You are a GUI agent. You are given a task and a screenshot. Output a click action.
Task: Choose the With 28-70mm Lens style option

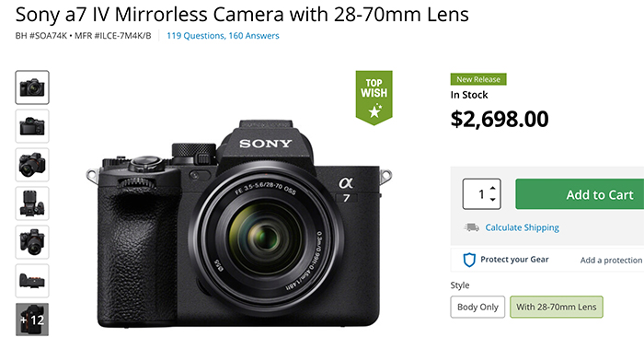tap(557, 307)
